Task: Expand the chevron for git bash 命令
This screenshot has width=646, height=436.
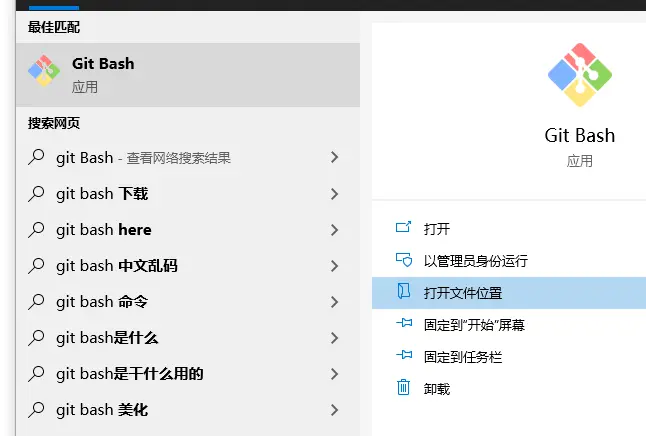Action: coord(335,302)
